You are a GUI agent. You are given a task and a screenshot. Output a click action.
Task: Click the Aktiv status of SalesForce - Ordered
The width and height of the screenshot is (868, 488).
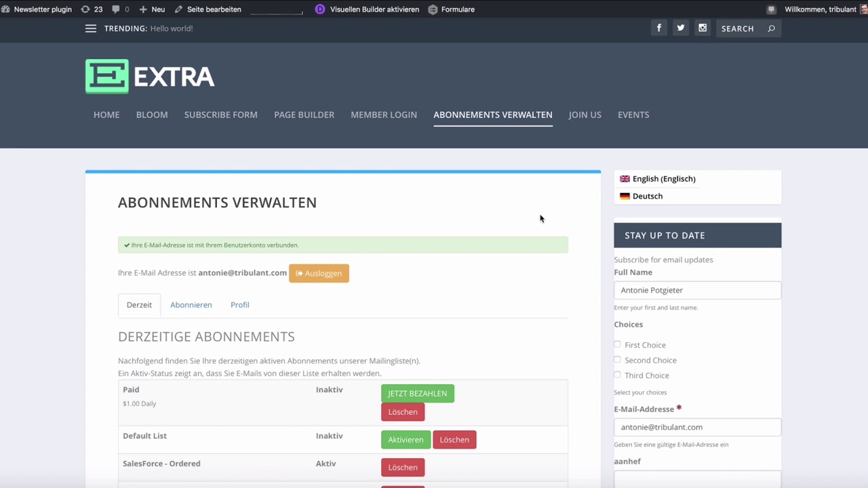point(326,464)
